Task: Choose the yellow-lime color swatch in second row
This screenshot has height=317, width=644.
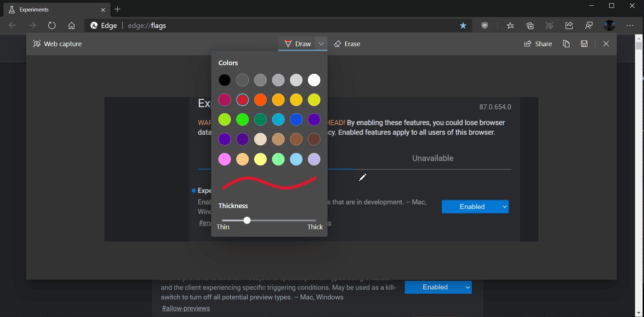Action: click(314, 100)
